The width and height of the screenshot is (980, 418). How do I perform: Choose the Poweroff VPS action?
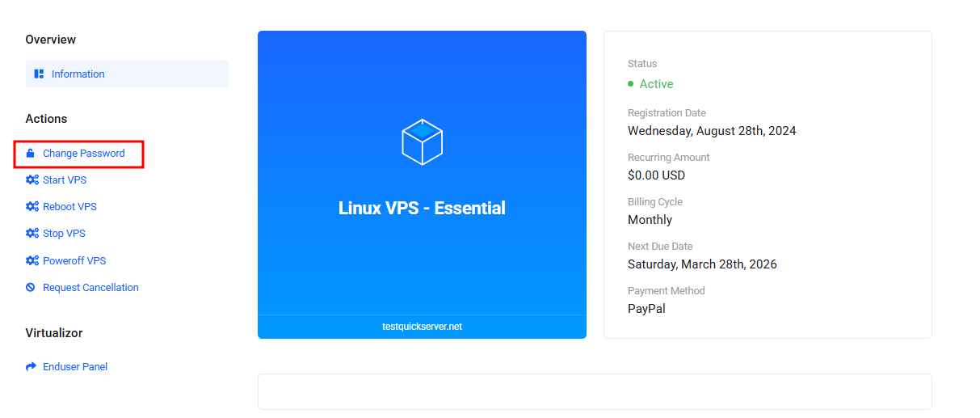74,261
